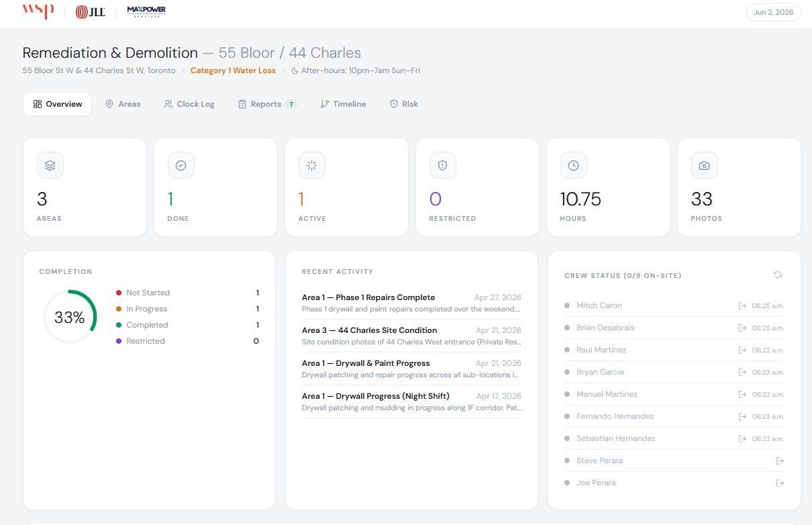Switch to the Timeline tab
The image size is (812, 525).
(343, 104)
